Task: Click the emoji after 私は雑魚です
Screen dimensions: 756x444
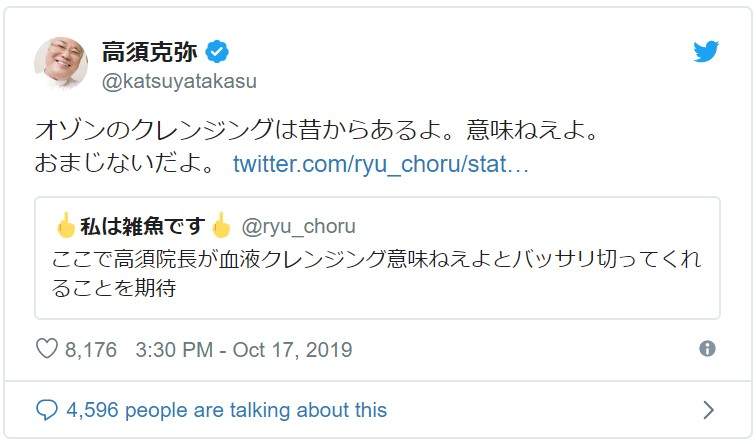Action: click(x=221, y=226)
